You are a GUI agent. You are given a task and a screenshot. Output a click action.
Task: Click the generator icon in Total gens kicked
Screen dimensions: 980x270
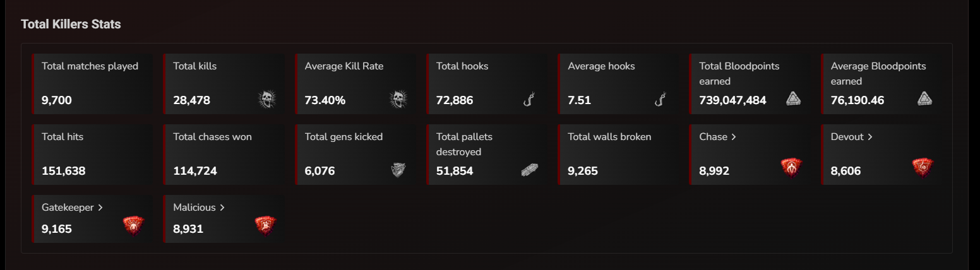pyautogui.click(x=398, y=170)
